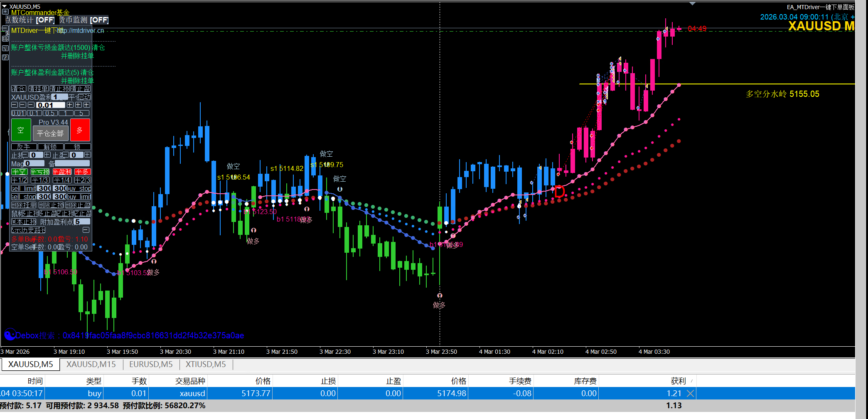Image resolution: width=868 pixels, height=419 pixels.
Task: Click the red 多 (buy) order button
Action: click(80, 130)
